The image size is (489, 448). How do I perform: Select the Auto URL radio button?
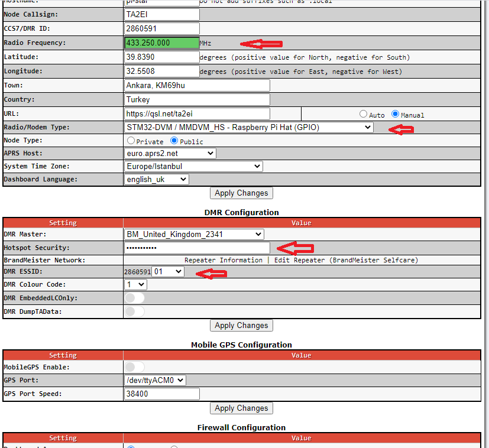point(363,114)
